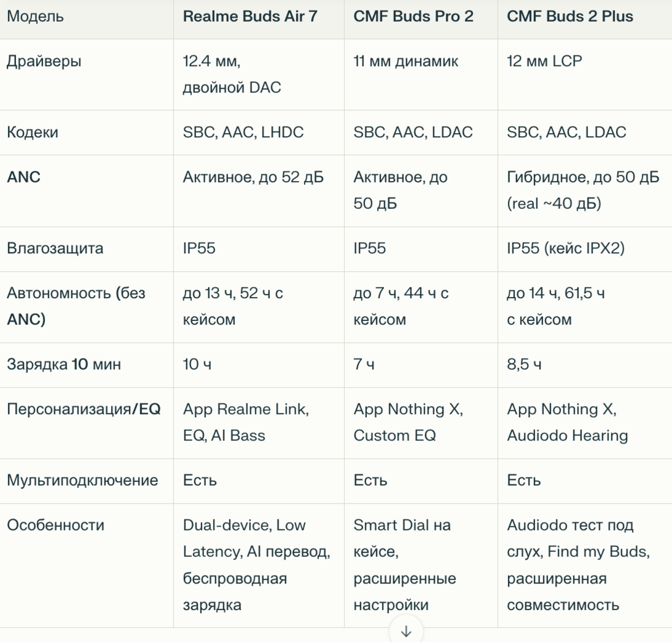The width and height of the screenshot is (672, 642).
Task: Click the Автономность (без ANC) row label
Action: [x=76, y=307]
